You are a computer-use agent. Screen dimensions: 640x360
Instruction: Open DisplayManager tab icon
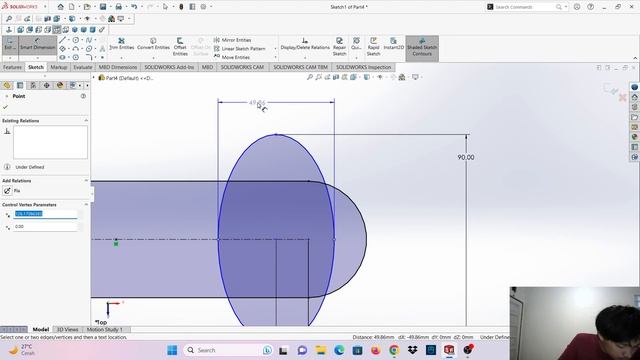click(60, 85)
